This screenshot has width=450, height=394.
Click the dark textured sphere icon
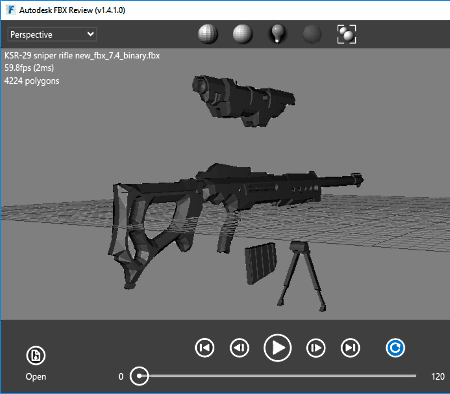click(x=312, y=34)
